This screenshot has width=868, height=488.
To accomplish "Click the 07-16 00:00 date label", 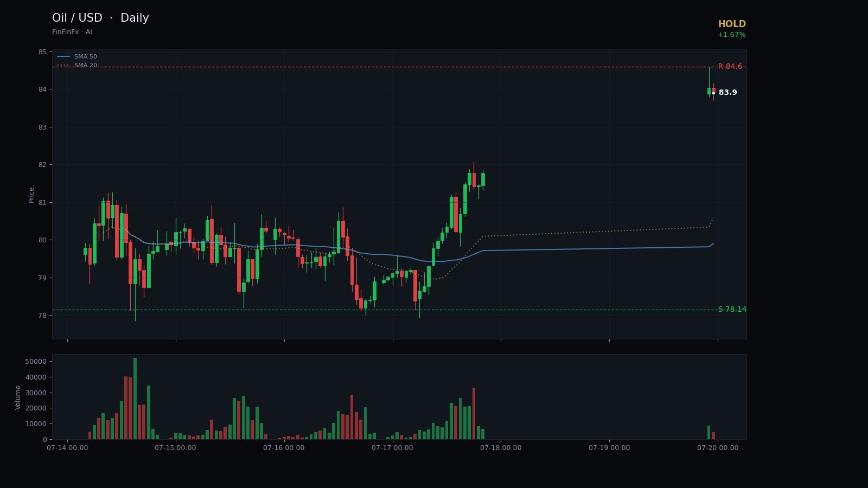I will tap(284, 448).
